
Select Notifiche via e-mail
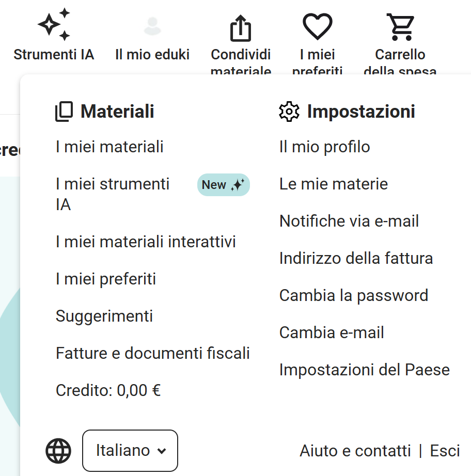click(x=349, y=221)
